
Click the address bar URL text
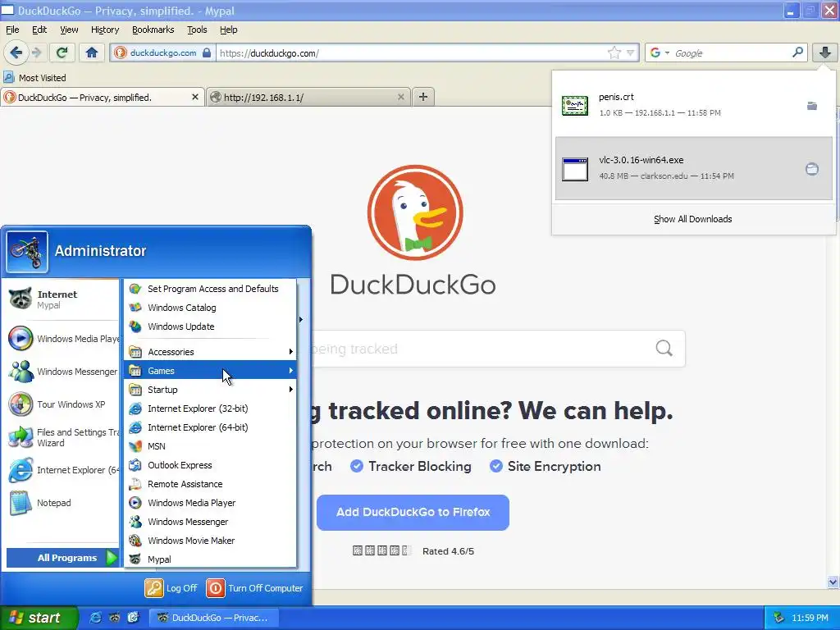(269, 53)
